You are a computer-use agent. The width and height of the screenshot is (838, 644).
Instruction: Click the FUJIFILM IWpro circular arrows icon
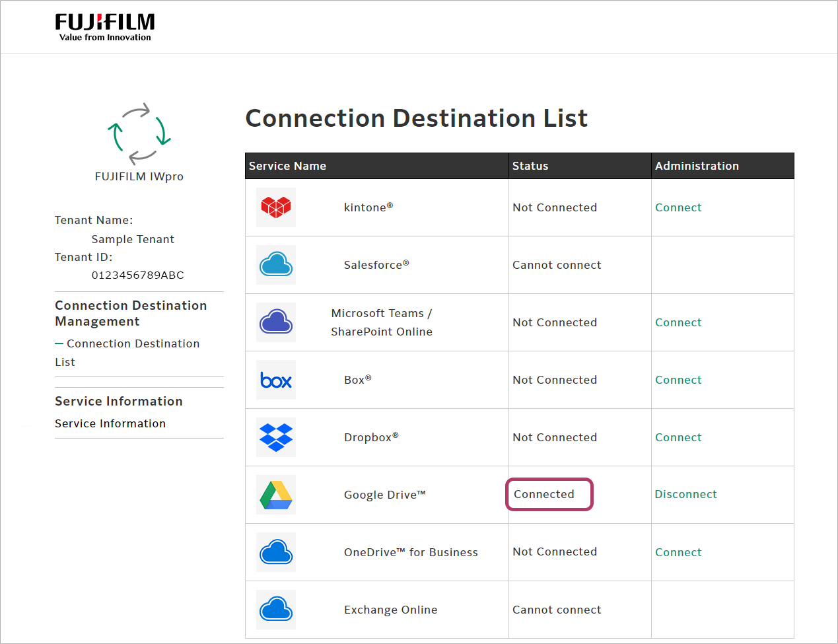coord(139,133)
